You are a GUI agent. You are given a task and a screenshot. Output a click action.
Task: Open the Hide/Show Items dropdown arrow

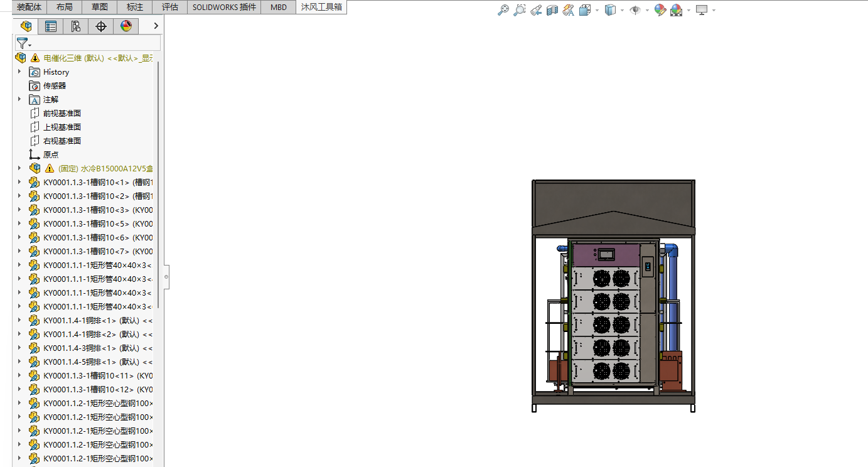[x=647, y=10]
